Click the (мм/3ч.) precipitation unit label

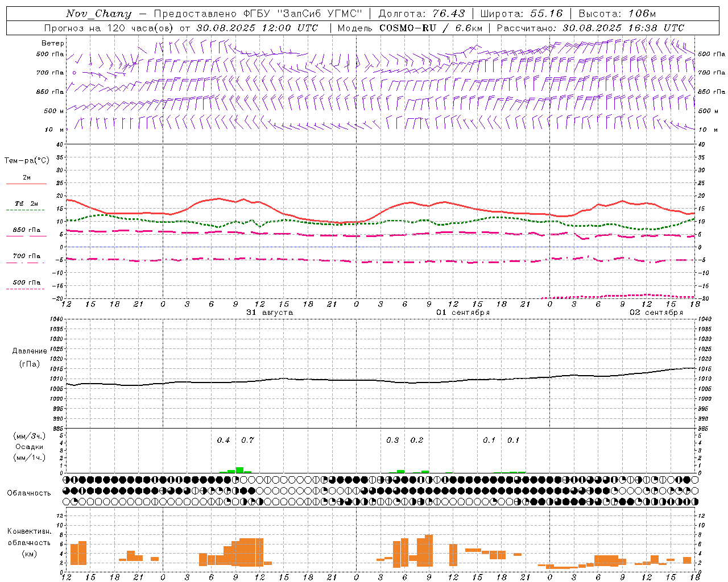[x=30, y=436]
